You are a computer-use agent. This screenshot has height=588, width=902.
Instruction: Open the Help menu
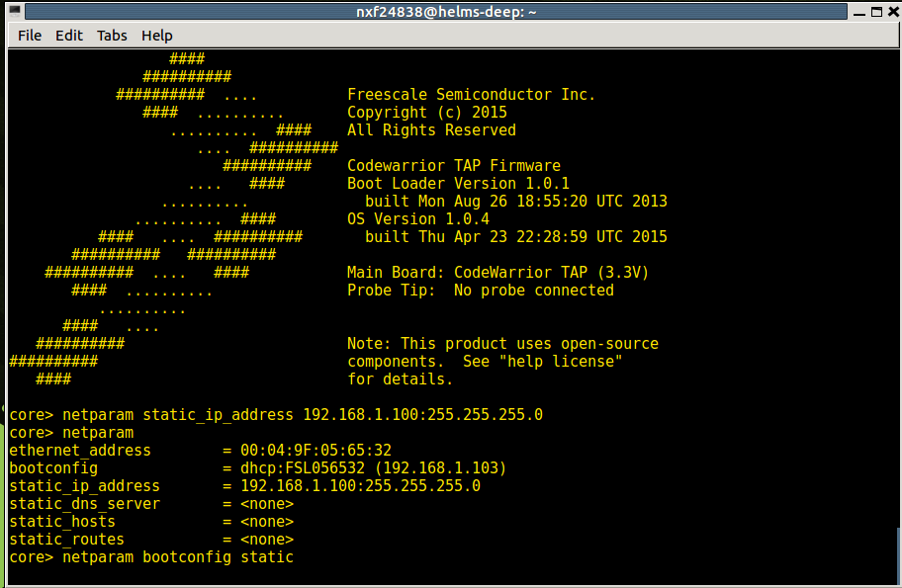pos(157,36)
